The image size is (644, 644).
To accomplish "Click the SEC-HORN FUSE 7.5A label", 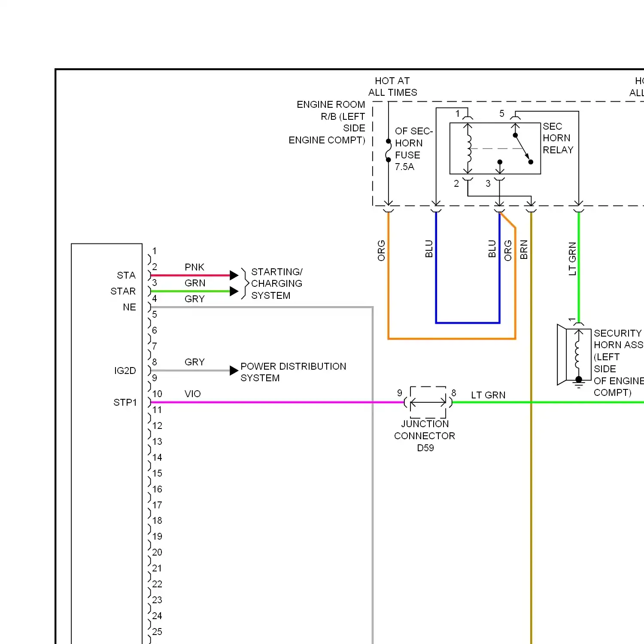I will pyautogui.click(x=413, y=149).
